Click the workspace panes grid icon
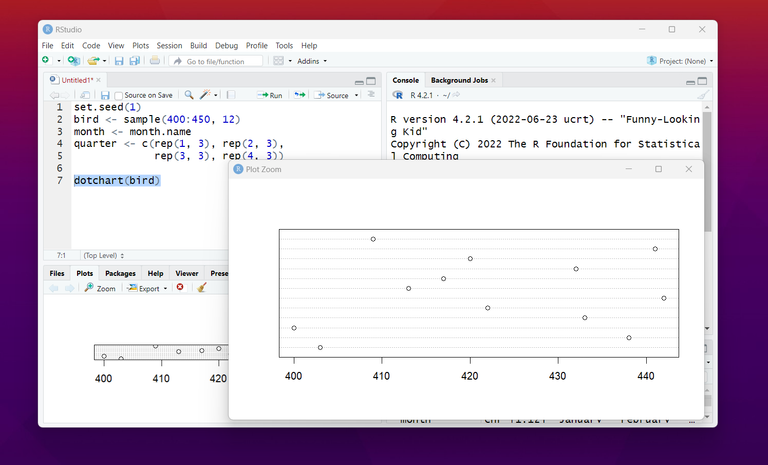This screenshot has height=465, width=768. pyautogui.click(x=278, y=61)
